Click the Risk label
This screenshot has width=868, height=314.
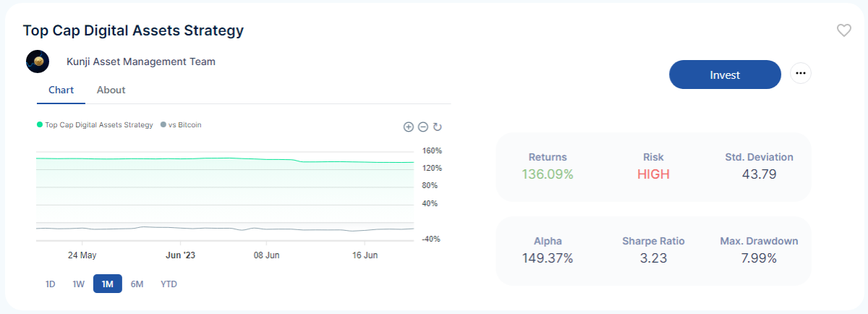tap(653, 157)
